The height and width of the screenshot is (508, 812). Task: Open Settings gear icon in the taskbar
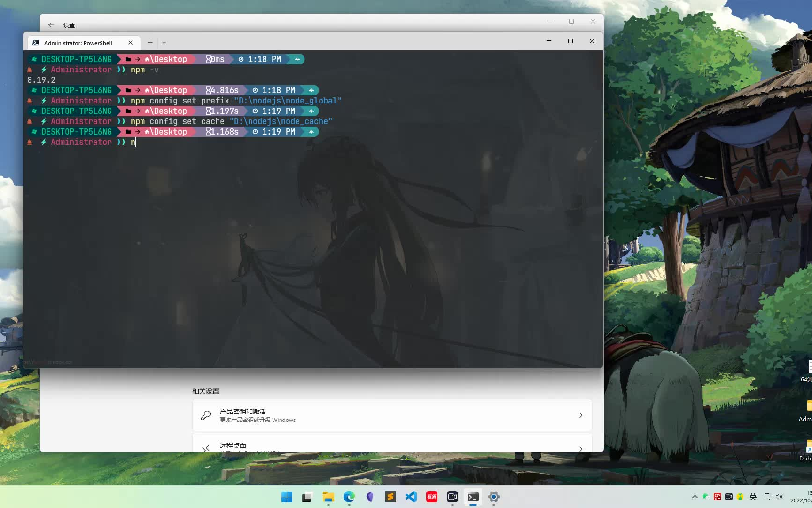494,497
